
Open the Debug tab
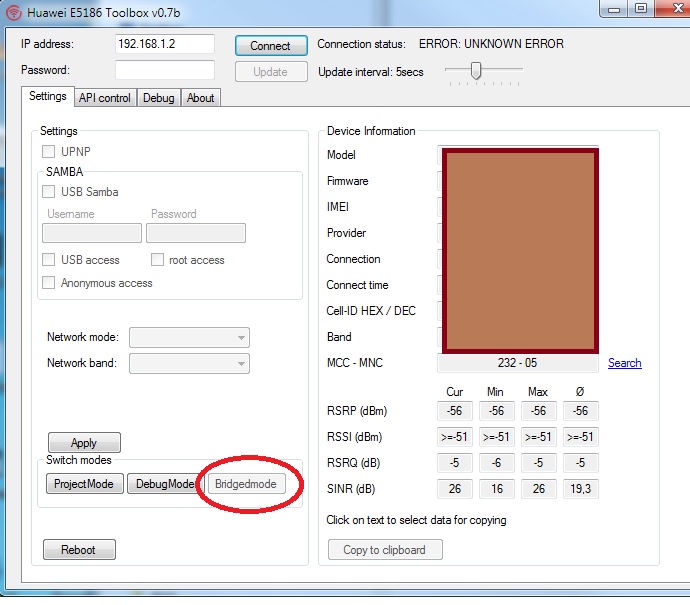(158, 98)
